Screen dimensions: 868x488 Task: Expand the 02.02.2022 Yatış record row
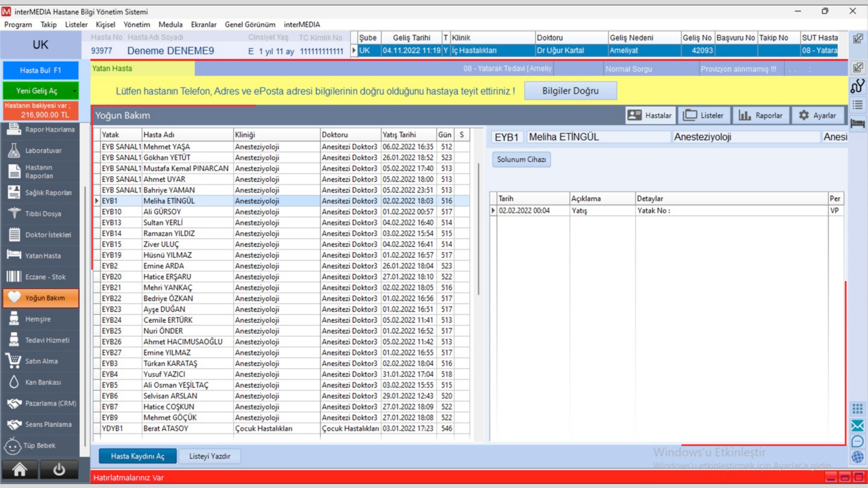click(493, 211)
